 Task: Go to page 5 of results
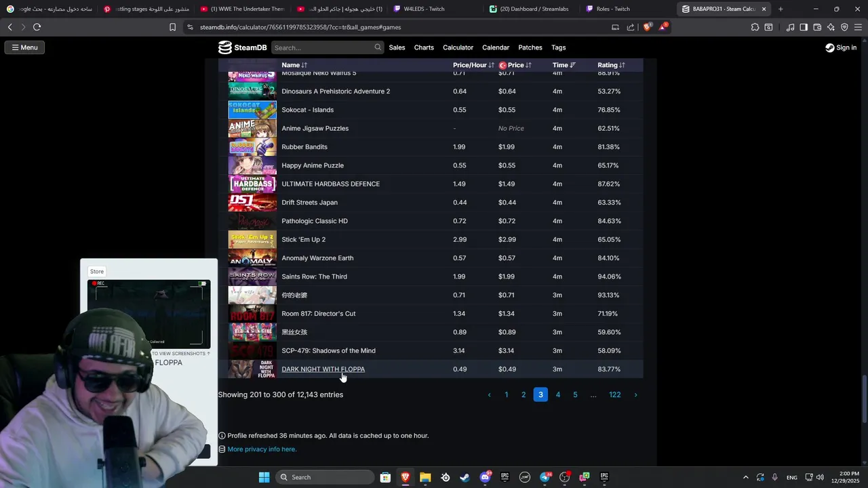point(575,394)
